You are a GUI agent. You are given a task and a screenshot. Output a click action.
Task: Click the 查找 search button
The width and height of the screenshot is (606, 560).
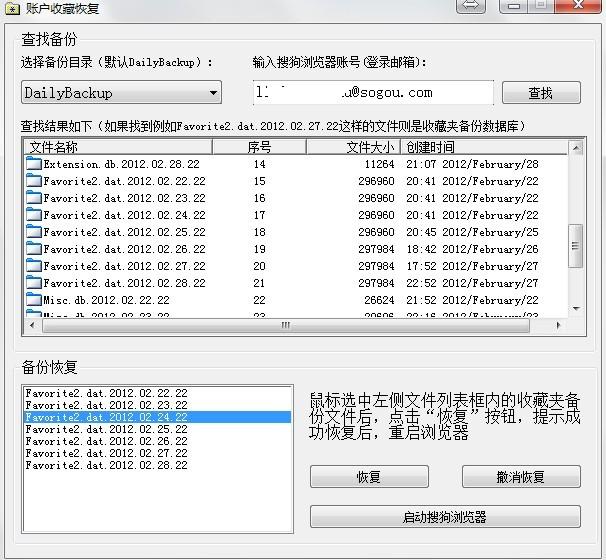point(541,93)
